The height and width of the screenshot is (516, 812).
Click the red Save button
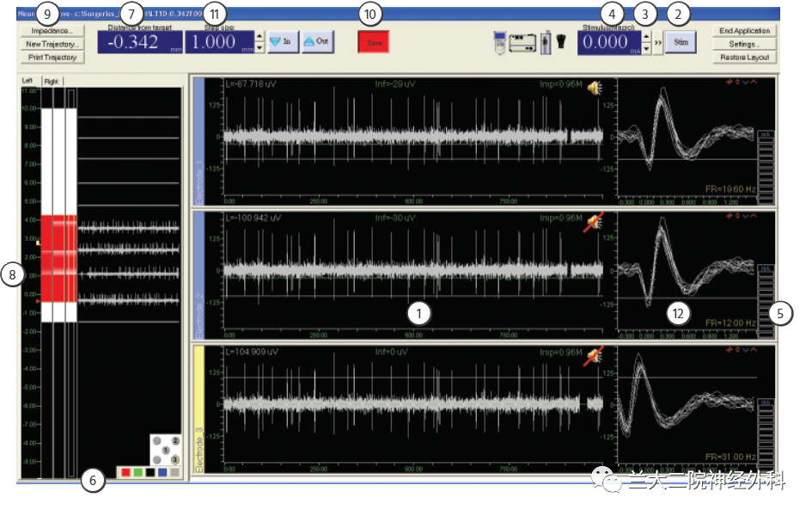pyautogui.click(x=374, y=42)
